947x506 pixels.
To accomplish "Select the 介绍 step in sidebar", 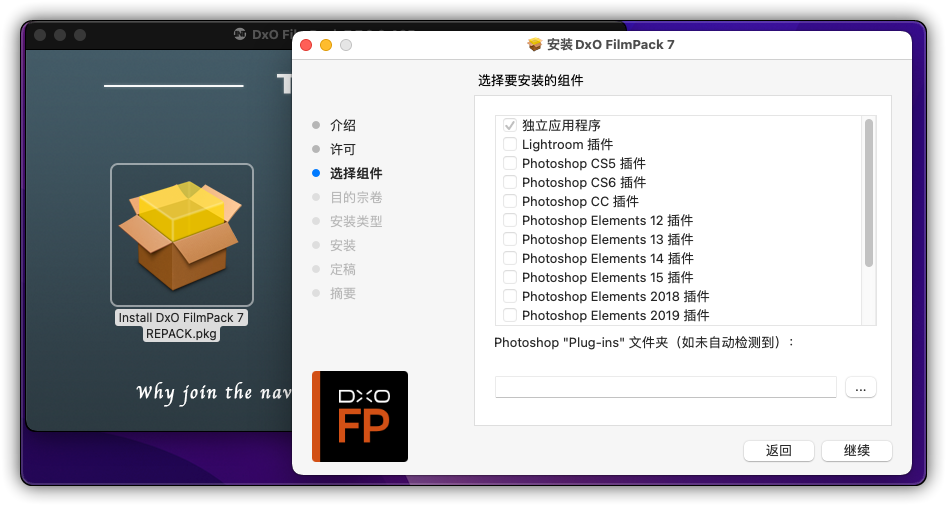I will click(x=342, y=126).
